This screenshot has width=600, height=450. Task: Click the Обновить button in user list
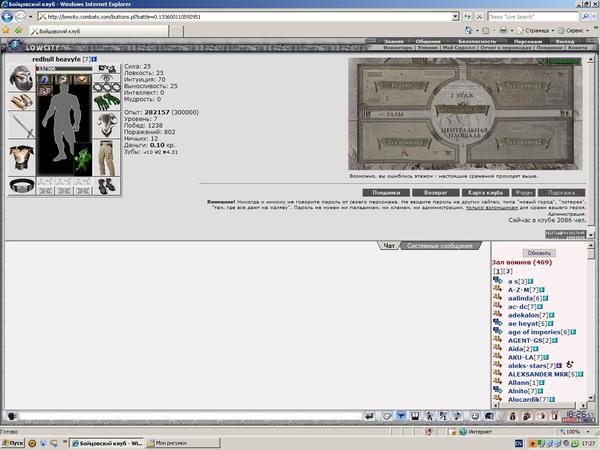tap(539, 253)
